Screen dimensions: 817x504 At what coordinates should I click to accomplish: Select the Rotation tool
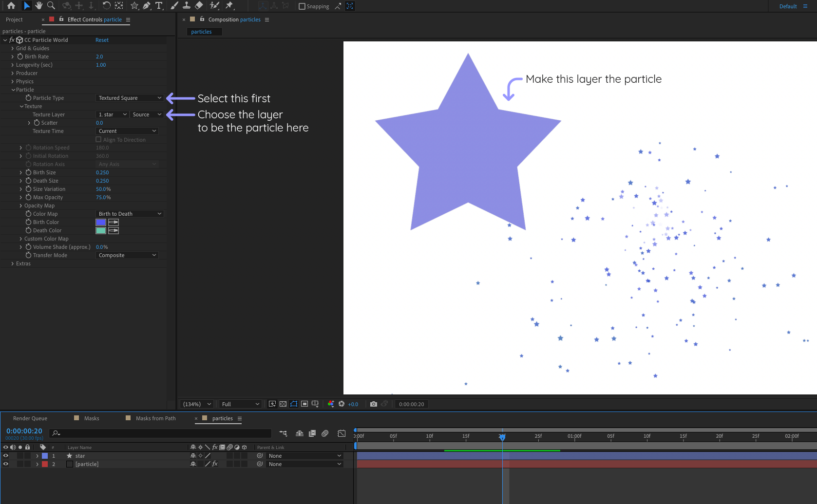(x=106, y=5)
